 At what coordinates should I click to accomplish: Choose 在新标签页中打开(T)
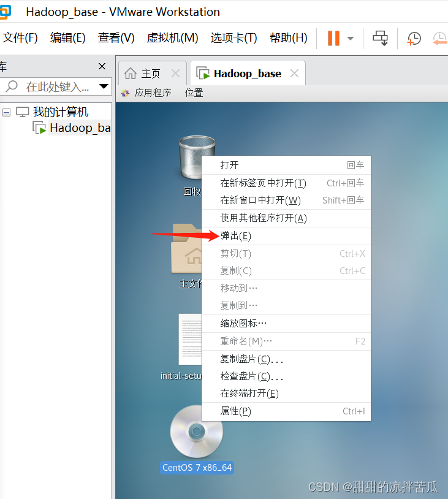pyautogui.click(x=286, y=183)
